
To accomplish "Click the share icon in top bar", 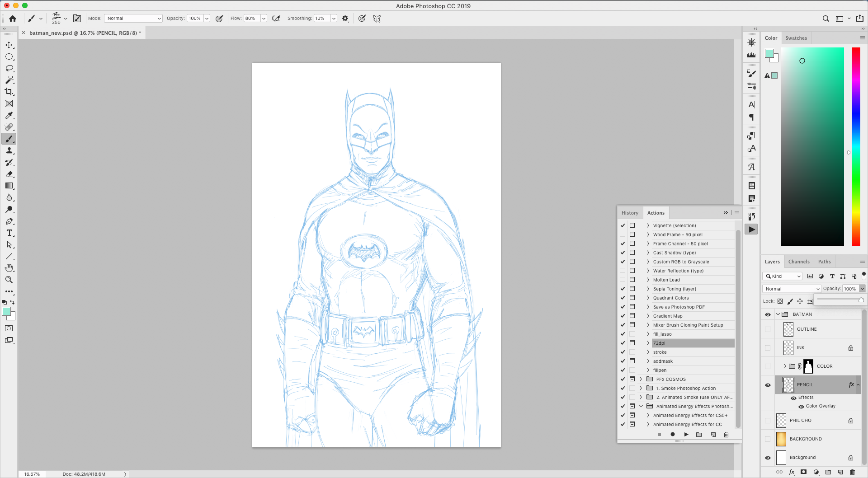I will 860,19.
